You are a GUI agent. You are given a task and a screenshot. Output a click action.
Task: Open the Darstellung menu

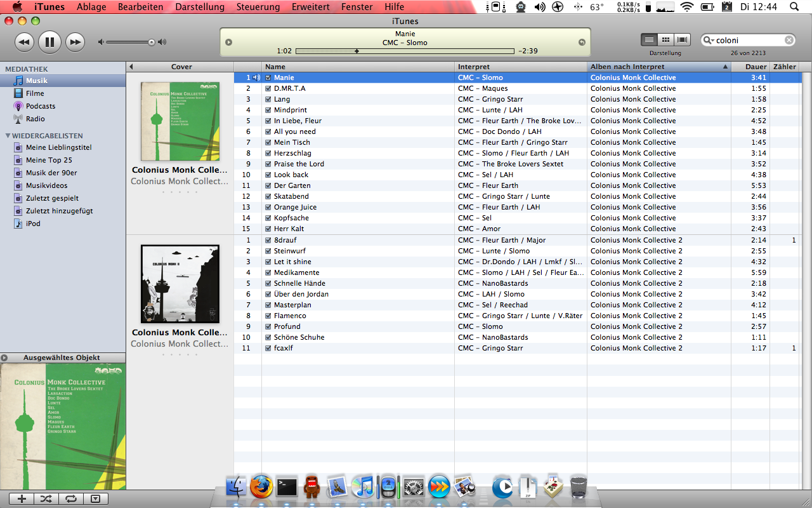[200, 7]
